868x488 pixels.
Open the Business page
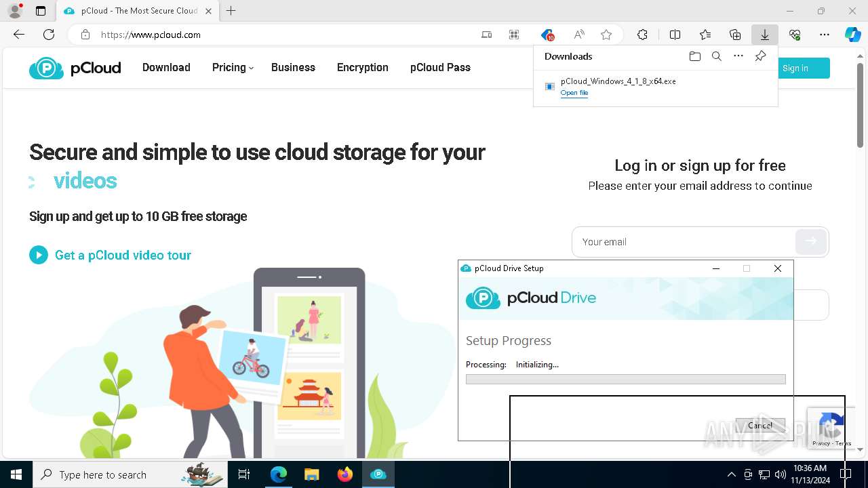point(293,67)
